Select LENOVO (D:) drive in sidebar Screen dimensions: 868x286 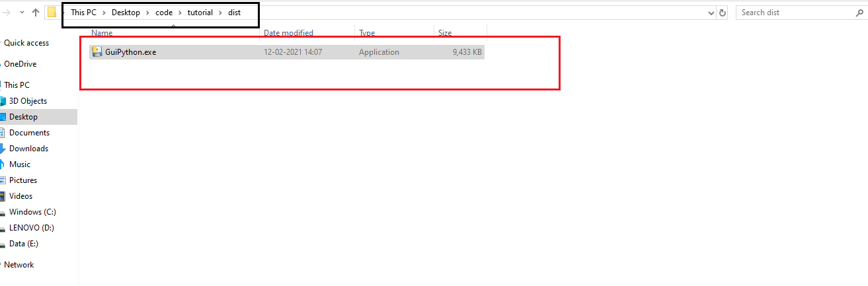pyautogui.click(x=31, y=228)
